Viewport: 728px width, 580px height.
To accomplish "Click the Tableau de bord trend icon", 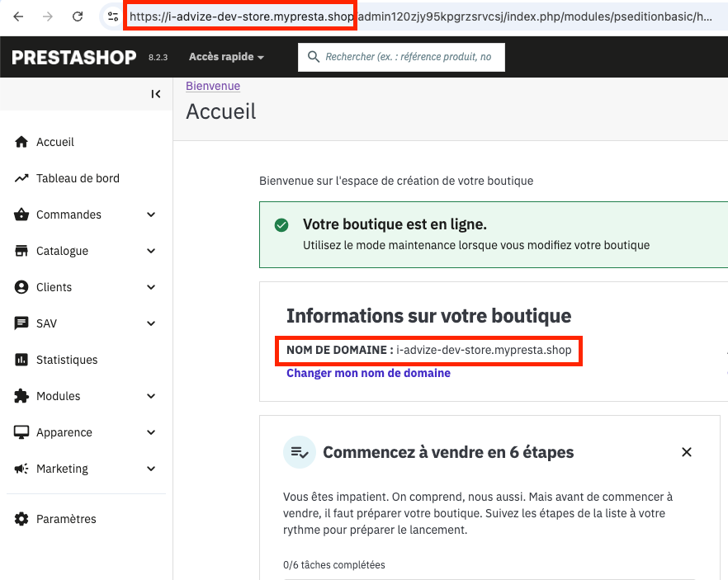I will tap(21, 178).
